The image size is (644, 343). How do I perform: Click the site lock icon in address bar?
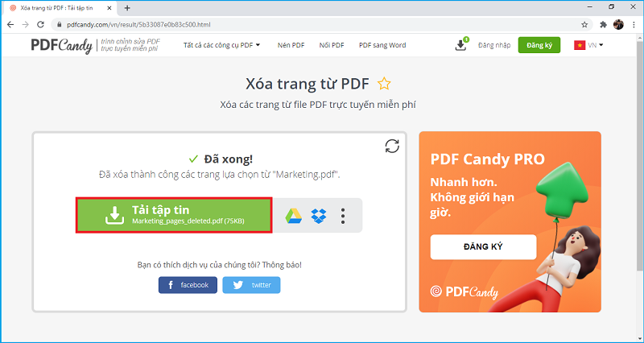[x=59, y=25]
